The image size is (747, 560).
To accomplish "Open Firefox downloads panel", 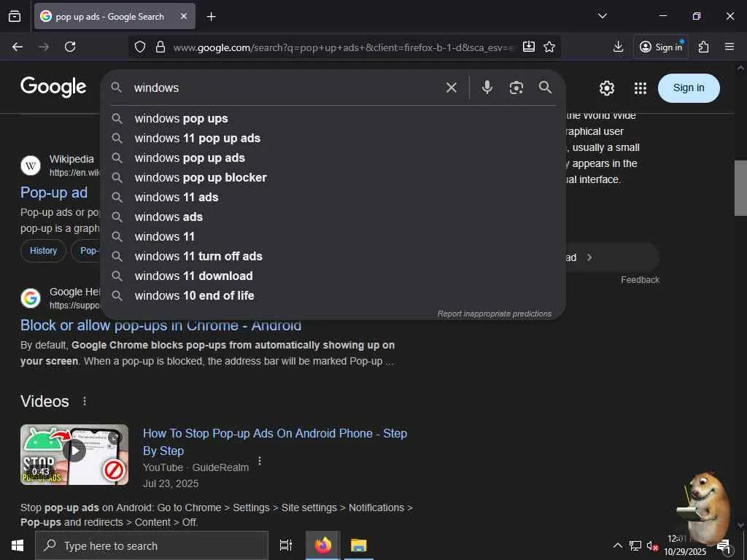I will 618,47.
